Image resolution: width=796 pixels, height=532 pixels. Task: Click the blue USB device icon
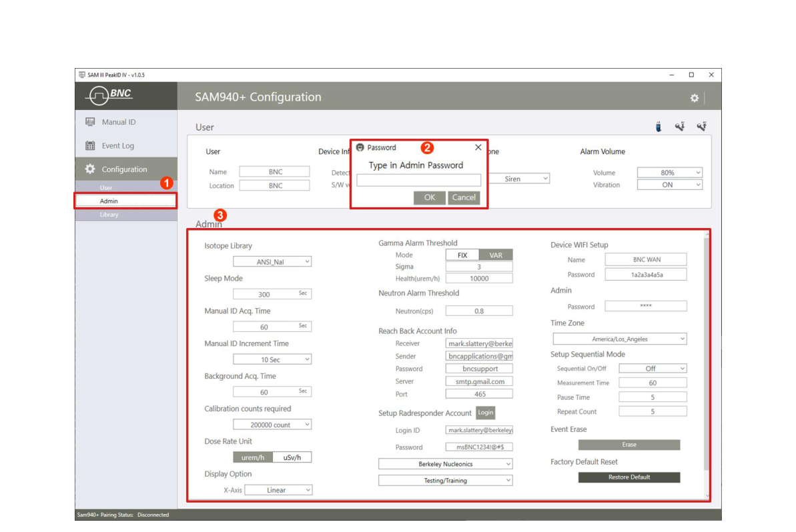(659, 126)
